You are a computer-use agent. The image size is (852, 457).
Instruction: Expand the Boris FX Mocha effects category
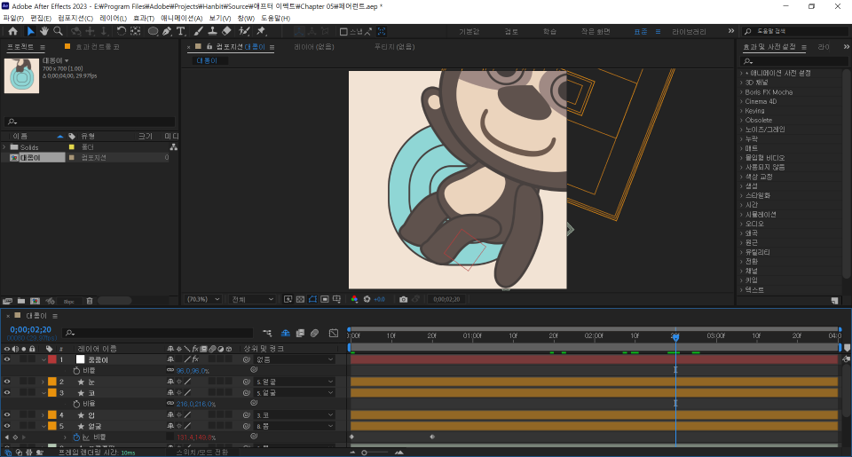(x=741, y=92)
